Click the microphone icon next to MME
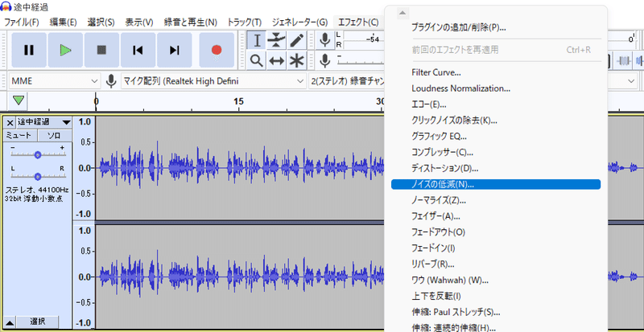The image size is (644, 332). click(x=111, y=81)
